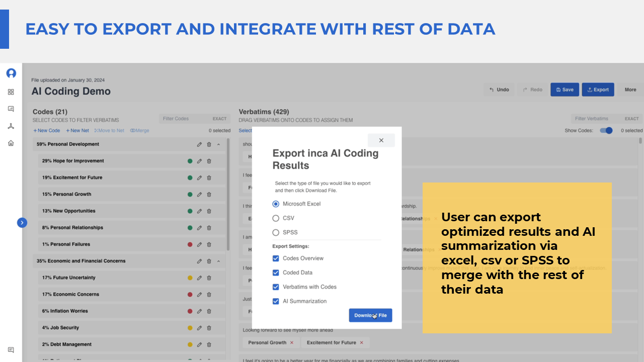The image size is (644, 362).
Task: Delete the Excitement for Future code
Action: point(209,178)
